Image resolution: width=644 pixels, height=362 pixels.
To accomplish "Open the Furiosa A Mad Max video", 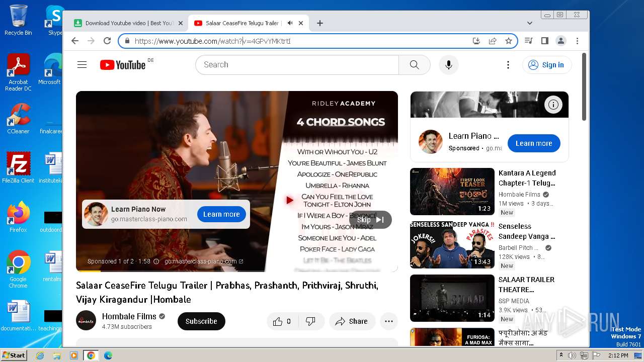I will click(x=452, y=337).
